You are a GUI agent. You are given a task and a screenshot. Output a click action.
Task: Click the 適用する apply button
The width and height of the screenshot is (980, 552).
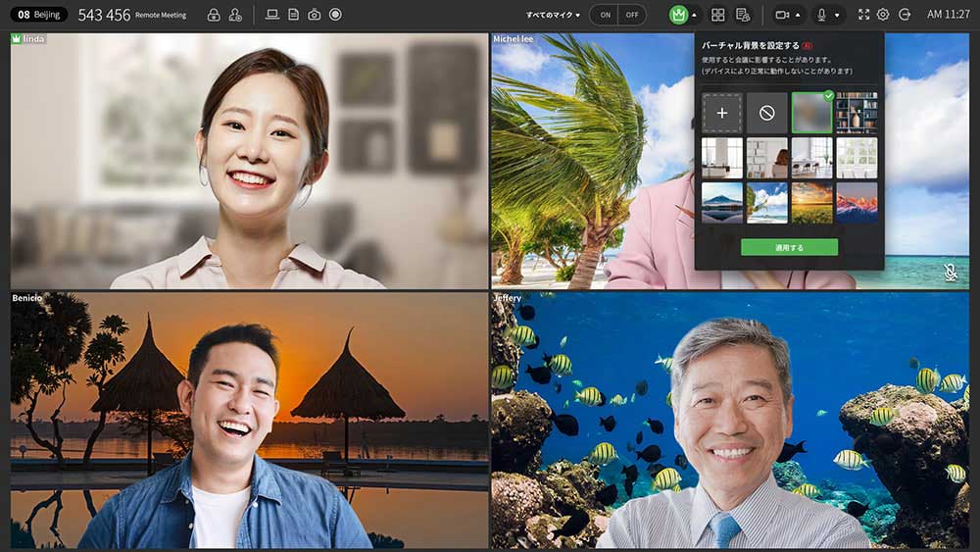click(x=789, y=247)
